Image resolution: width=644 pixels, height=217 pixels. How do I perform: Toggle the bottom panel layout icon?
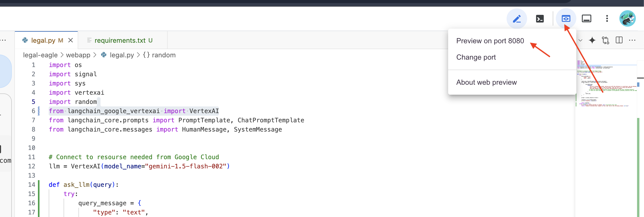pos(586,19)
